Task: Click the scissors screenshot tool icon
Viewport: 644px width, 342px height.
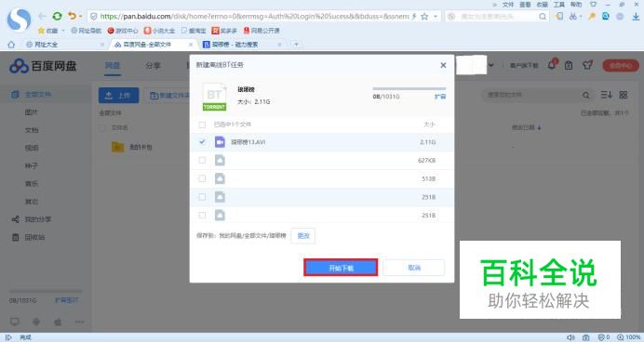Action: [572, 16]
